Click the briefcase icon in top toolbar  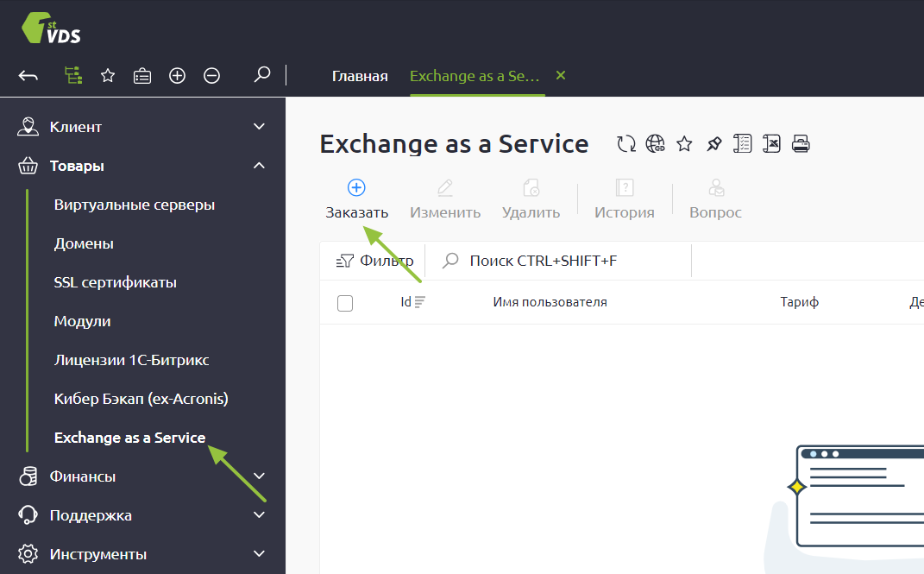click(142, 76)
